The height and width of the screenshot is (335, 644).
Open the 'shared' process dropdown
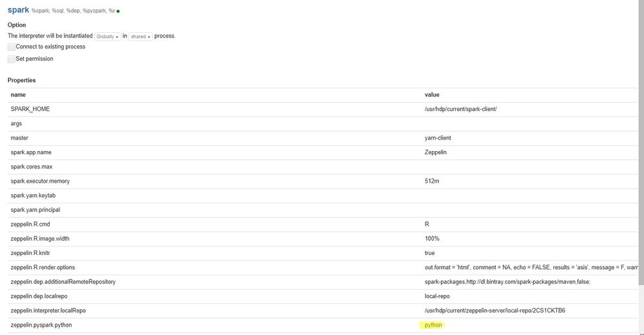coord(141,37)
